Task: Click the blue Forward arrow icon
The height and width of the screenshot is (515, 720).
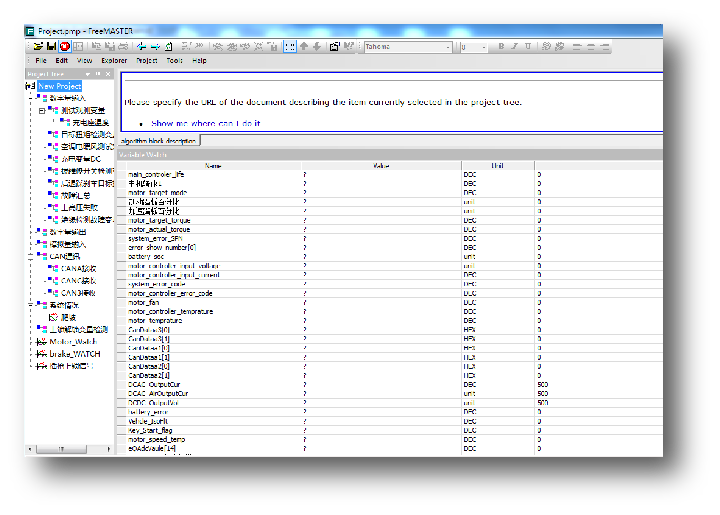Action: click(x=155, y=46)
